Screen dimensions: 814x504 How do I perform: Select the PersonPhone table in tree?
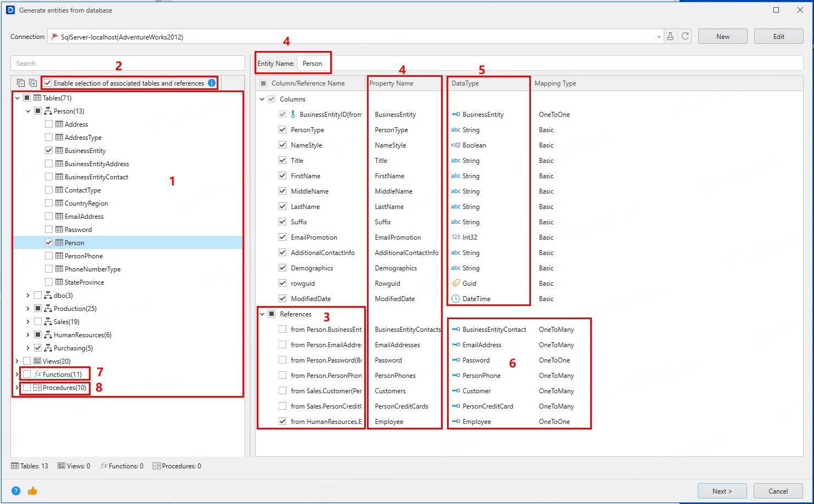(x=83, y=256)
